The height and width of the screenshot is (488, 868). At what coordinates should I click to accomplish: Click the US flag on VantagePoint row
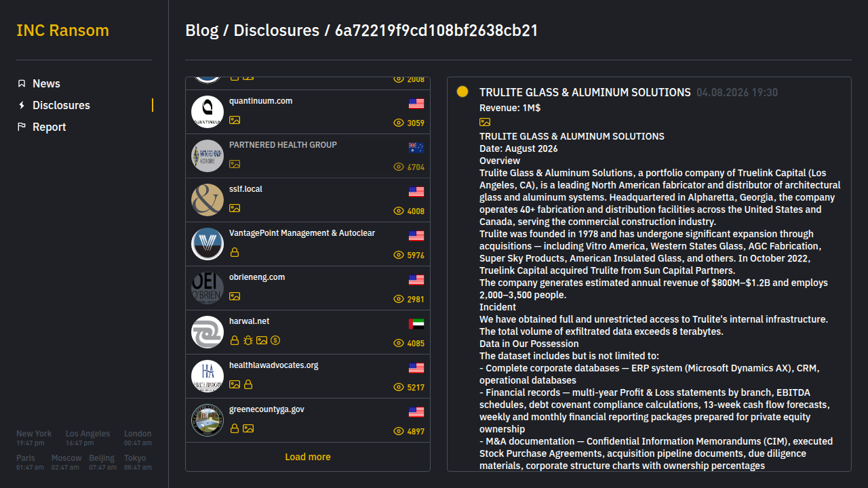[x=416, y=236]
